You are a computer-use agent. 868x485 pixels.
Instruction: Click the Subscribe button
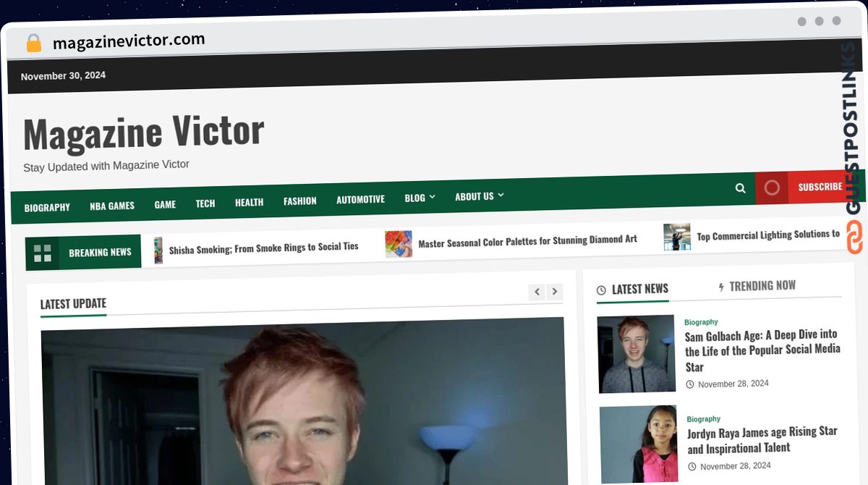coord(820,187)
